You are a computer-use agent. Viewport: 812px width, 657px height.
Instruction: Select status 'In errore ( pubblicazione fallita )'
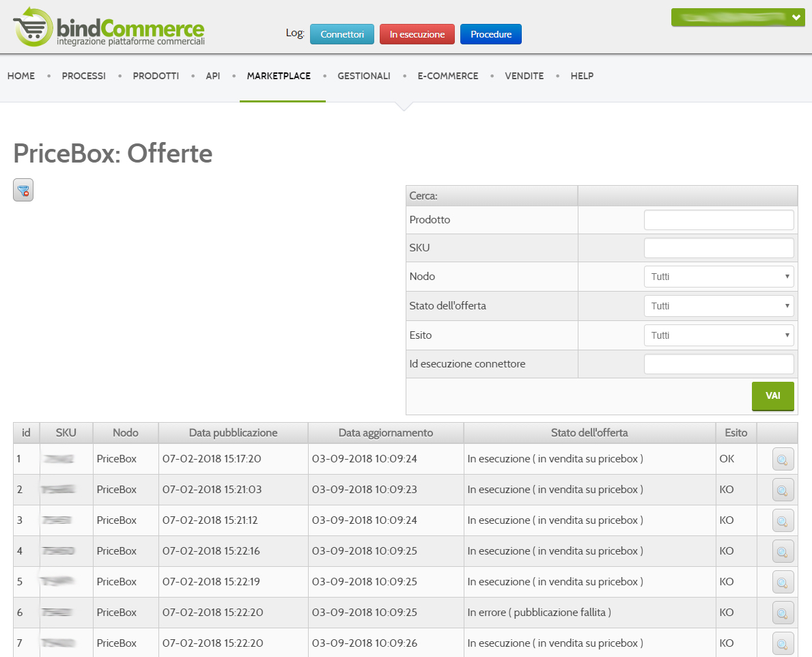[x=540, y=613]
